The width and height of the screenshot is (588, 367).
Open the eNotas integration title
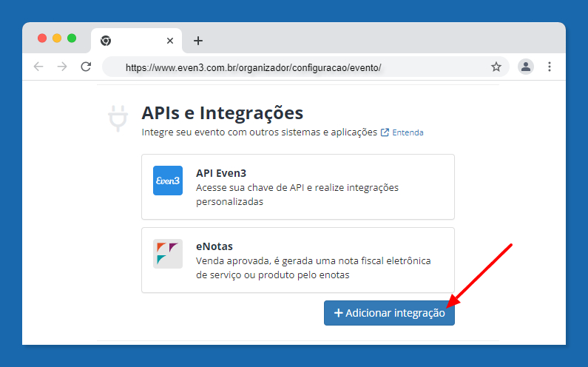coord(214,246)
